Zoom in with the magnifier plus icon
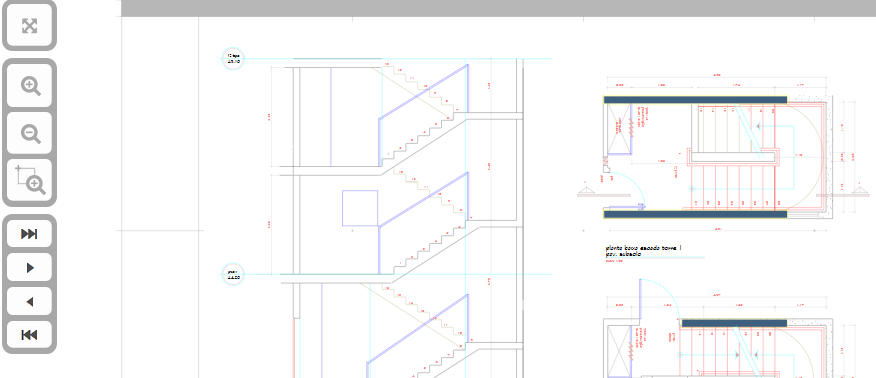 point(29,86)
